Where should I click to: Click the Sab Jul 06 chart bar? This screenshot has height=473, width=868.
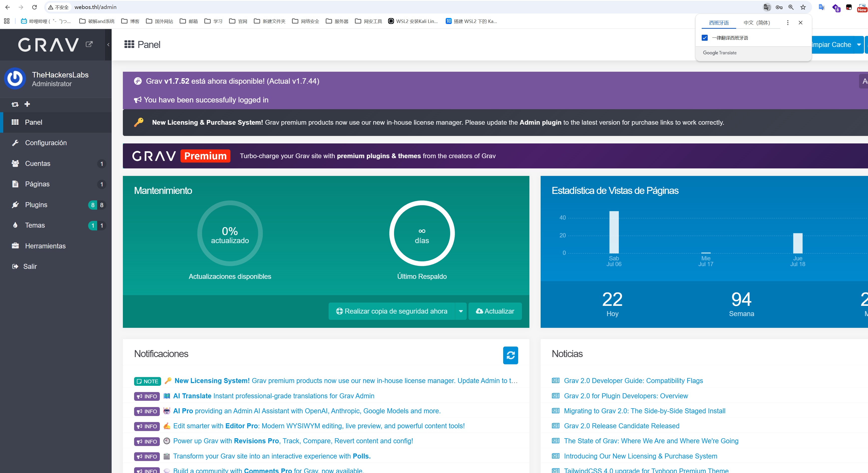click(x=614, y=232)
